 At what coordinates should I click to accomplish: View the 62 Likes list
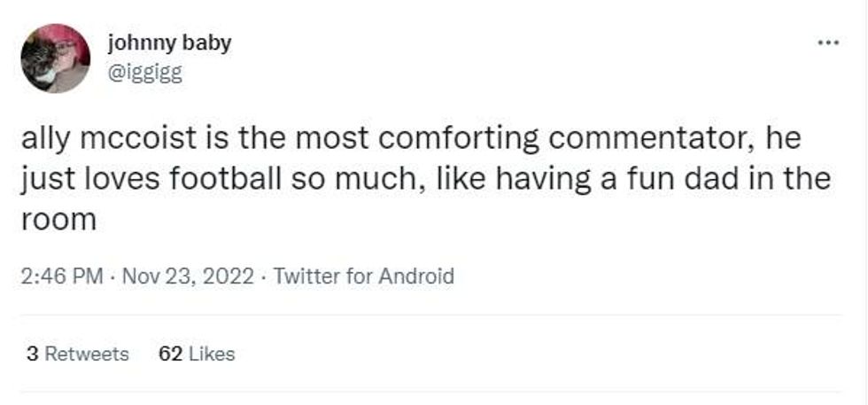coord(197,354)
